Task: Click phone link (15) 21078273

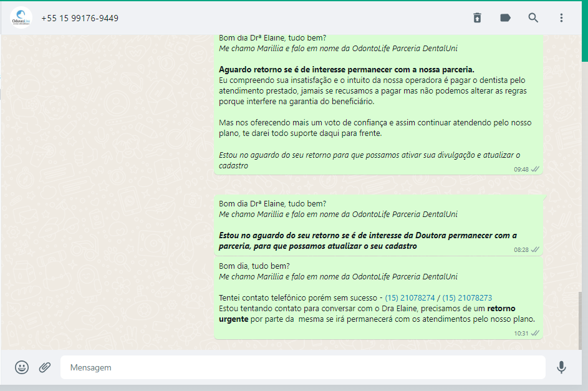Action: point(466,298)
